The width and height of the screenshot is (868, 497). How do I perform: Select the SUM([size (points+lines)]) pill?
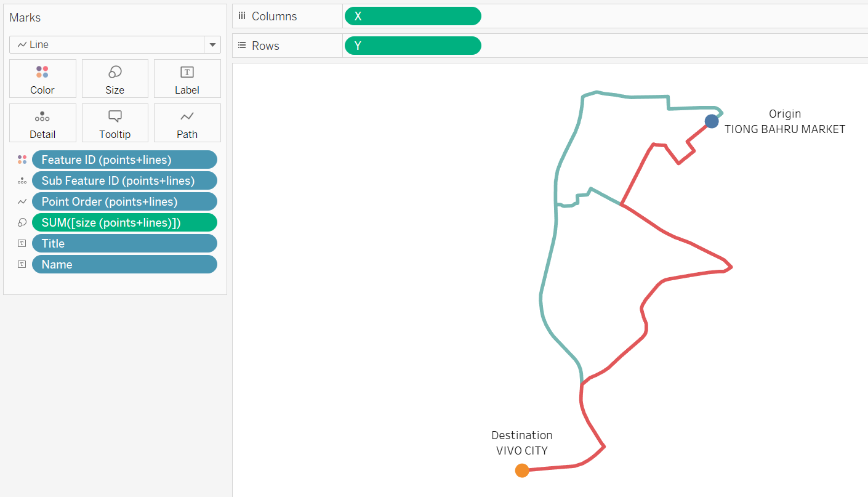click(124, 222)
